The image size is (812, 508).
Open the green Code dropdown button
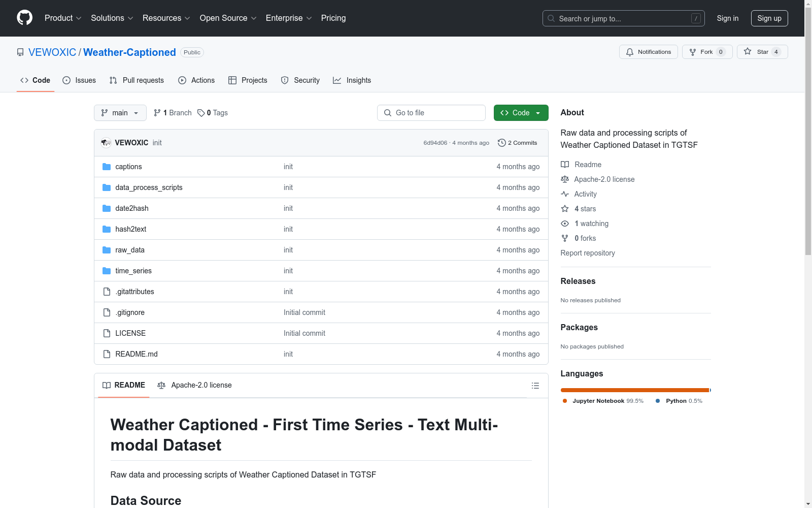coord(521,113)
